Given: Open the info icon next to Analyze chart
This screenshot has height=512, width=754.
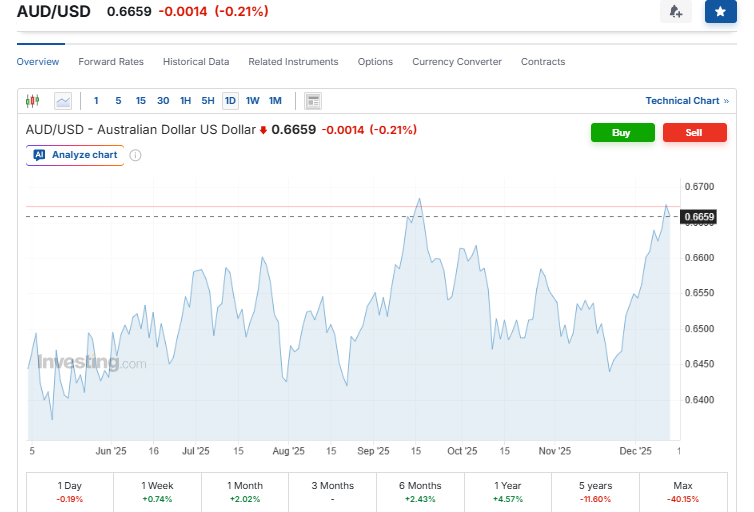Looking at the screenshot, I should pyautogui.click(x=136, y=155).
